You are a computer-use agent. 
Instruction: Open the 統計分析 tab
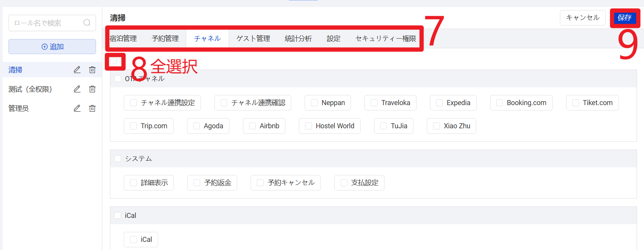coord(298,39)
